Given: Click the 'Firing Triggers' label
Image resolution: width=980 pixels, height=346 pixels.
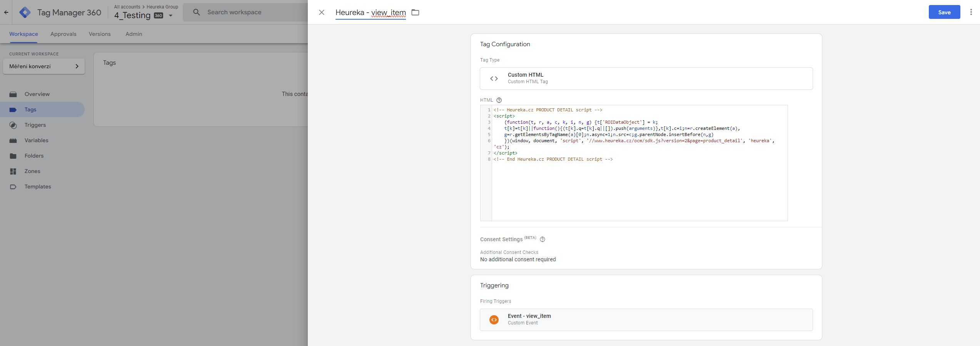Looking at the screenshot, I should click(x=496, y=301).
